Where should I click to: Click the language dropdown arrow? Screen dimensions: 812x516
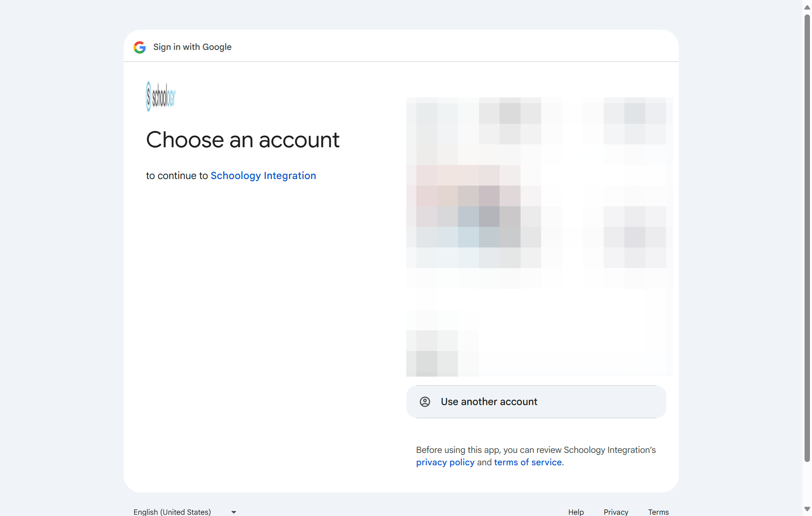click(x=234, y=512)
